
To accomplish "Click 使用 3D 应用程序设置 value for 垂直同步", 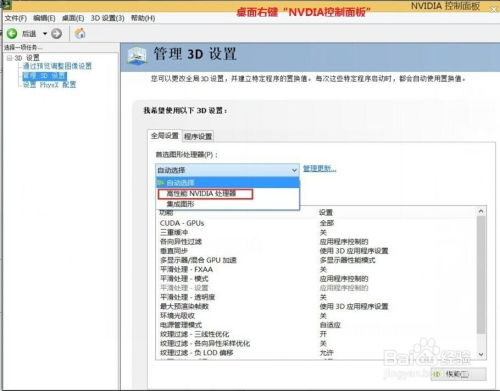I will pyautogui.click(x=354, y=251).
